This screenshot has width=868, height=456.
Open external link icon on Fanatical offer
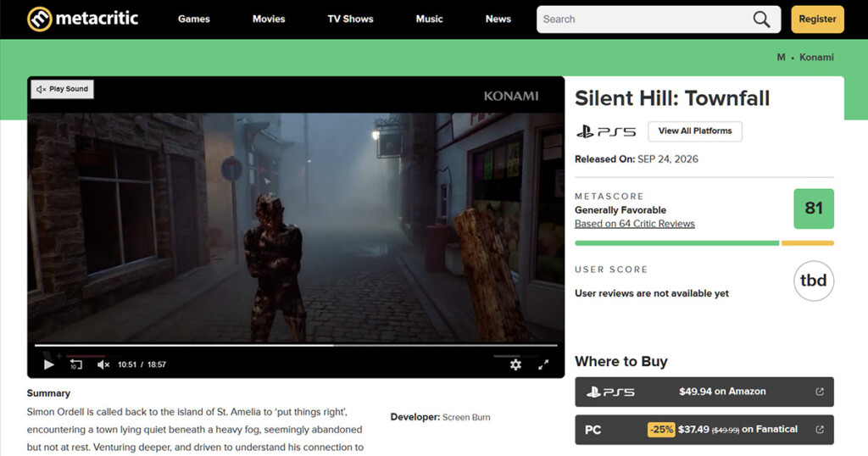click(820, 430)
